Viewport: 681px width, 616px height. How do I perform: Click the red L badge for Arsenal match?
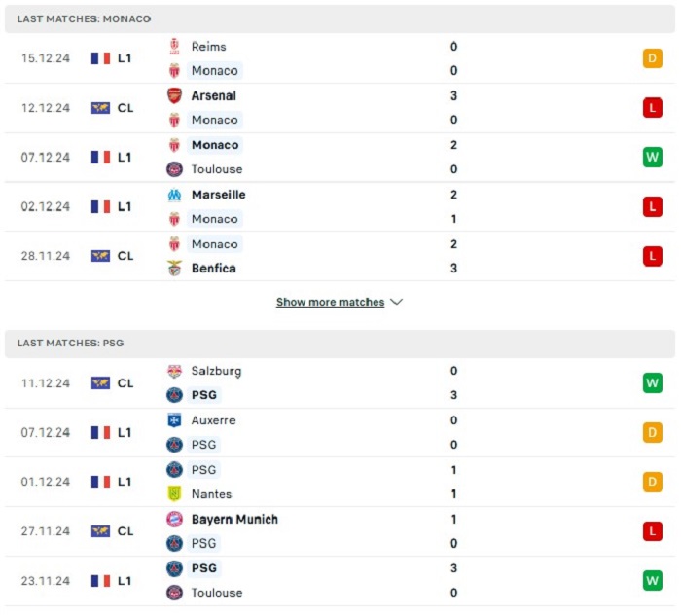[x=653, y=108]
